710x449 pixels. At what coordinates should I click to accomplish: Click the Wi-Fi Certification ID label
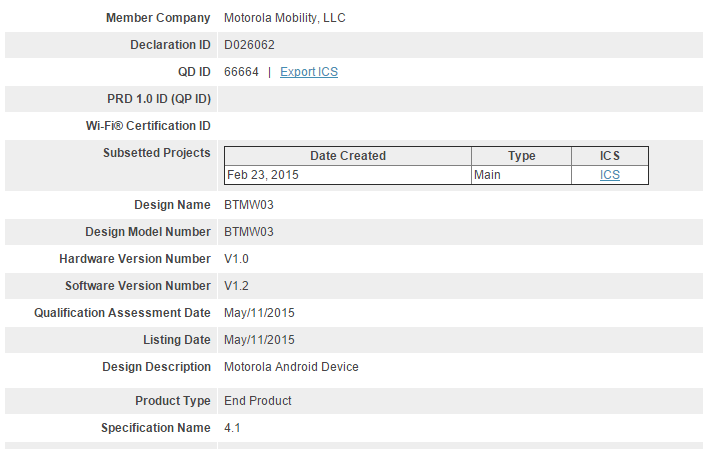(x=148, y=126)
